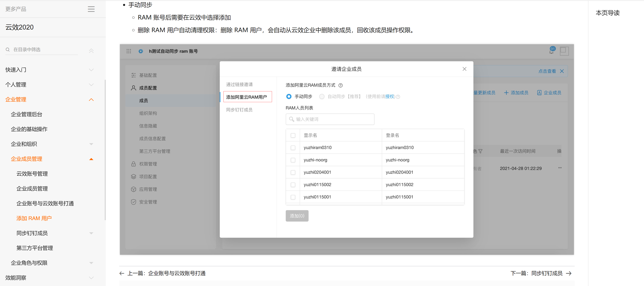
Task: Click the search icon in the directory filter
Action: 8,49
